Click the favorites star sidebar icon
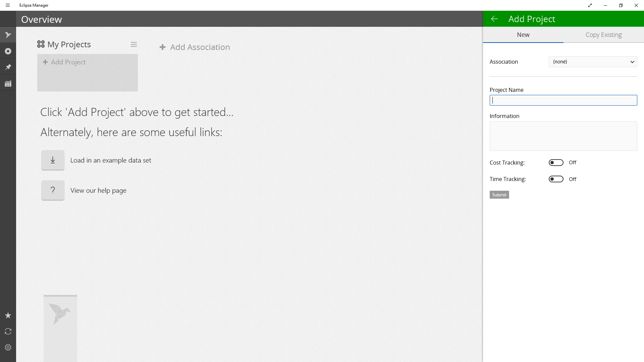Screen dimensions: 644x362 (x=8, y=316)
